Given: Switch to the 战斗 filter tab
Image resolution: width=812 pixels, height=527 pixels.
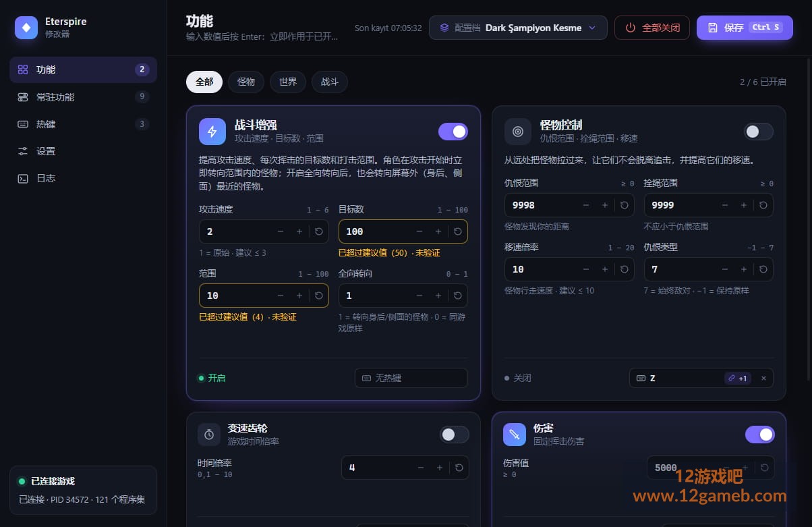Looking at the screenshot, I should [330, 82].
